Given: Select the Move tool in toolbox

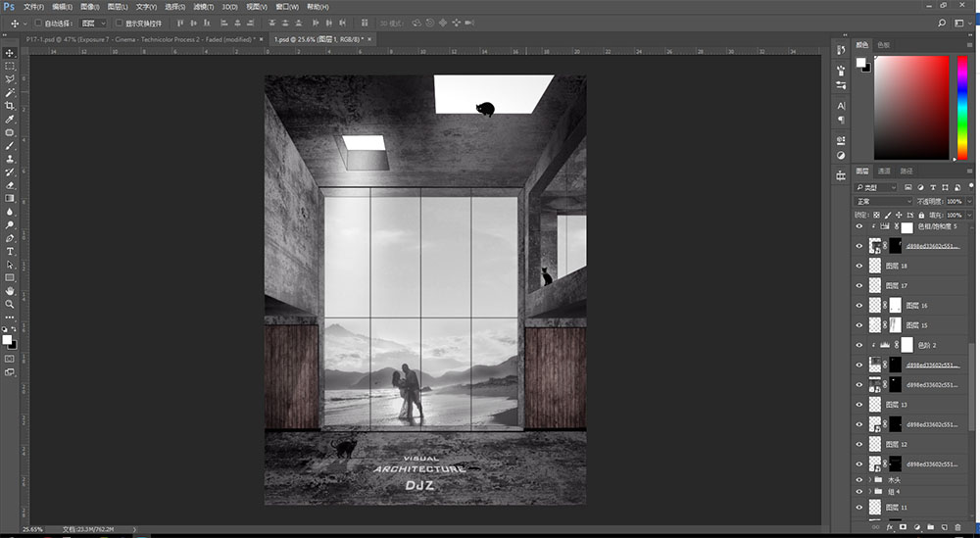Looking at the screenshot, I should tap(10, 53).
